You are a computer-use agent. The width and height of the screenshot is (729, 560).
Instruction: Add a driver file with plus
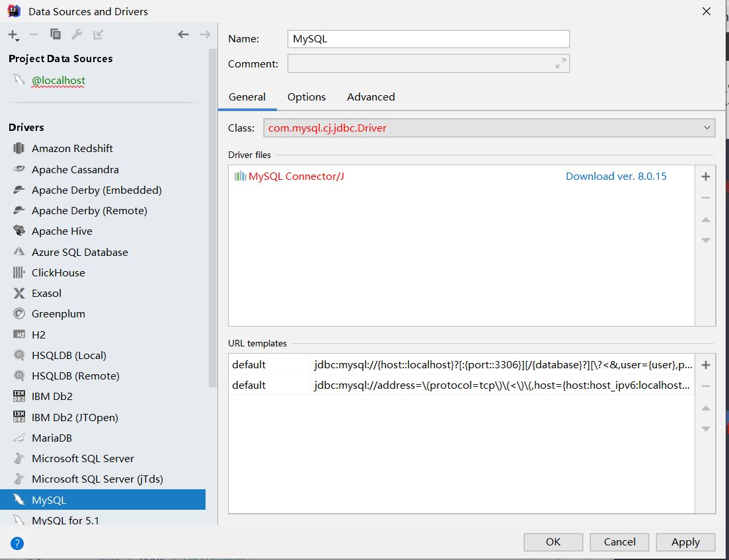coord(705,177)
